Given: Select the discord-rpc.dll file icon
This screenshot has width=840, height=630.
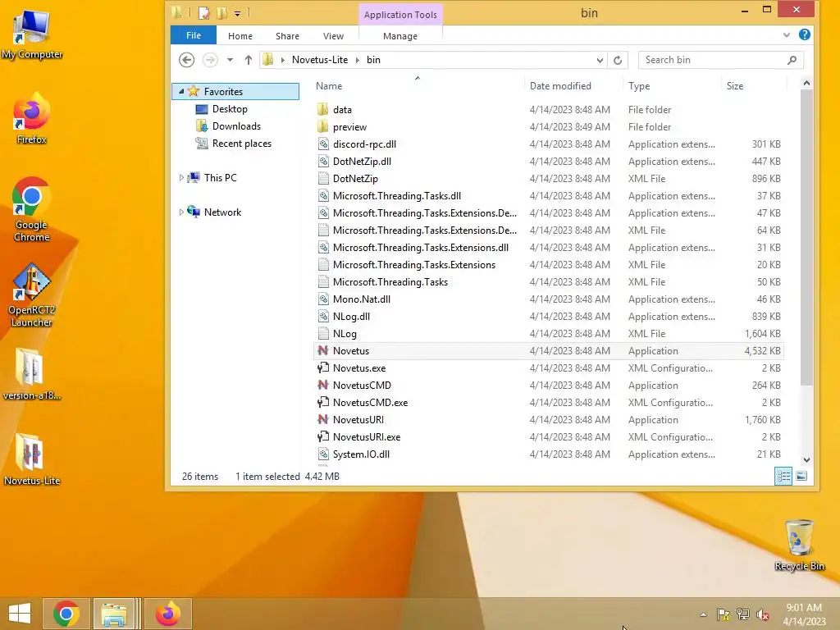Looking at the screenshot, I should point(323,144).
